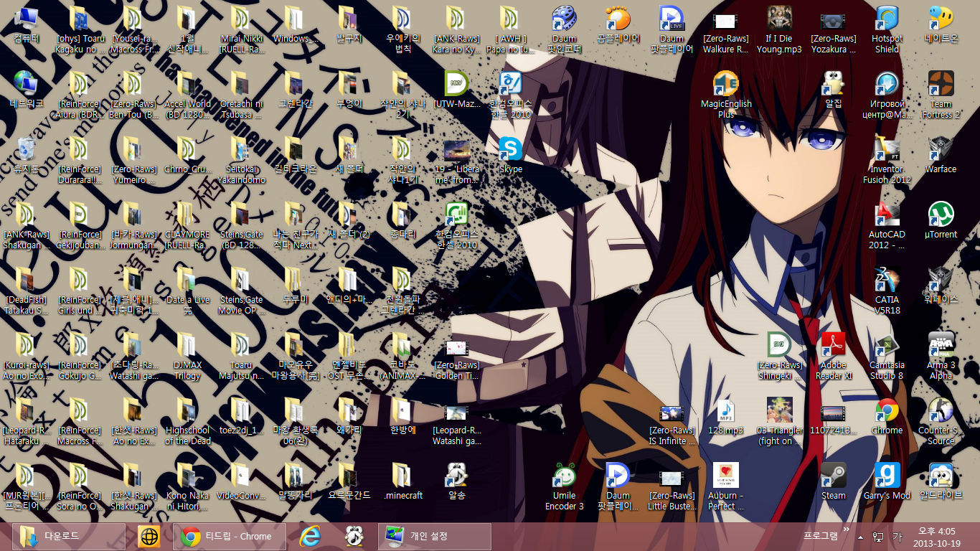Image resolution: width=980 pixels, height=551 pixels.
Task: Launch AutoCAD 2012
Action: pyautogui.click(x=887, y=215)
